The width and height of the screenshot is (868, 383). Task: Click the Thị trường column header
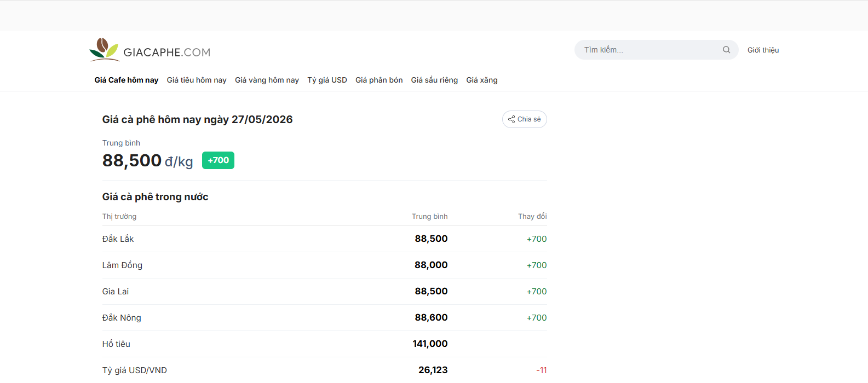pyautogui.click(x=119, y=217)
